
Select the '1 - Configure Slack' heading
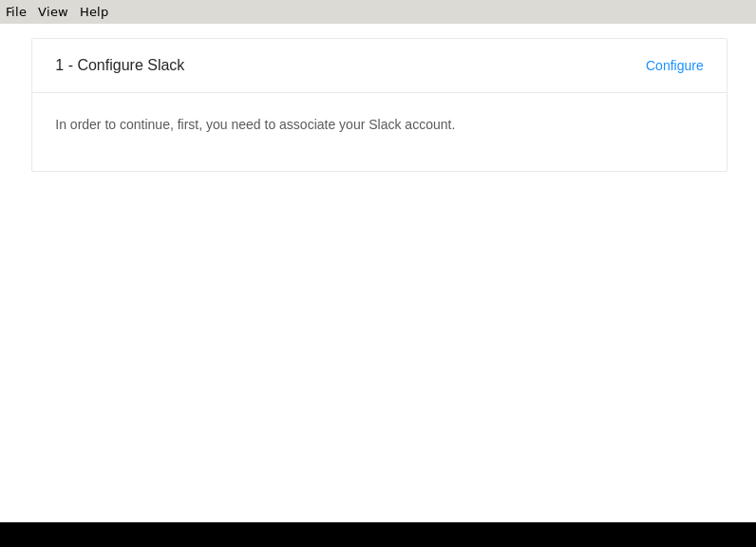point(120,66)
